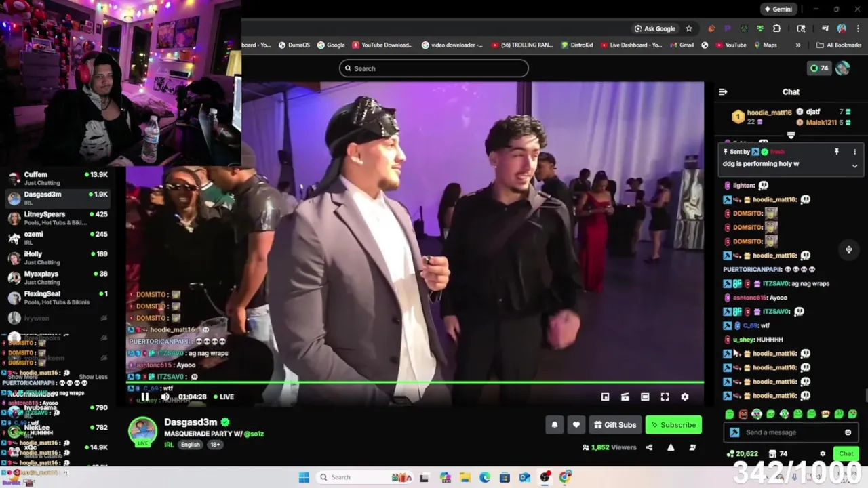Expand the pinned message chevron
Screen dimensions: 868x488
point(854,165)
